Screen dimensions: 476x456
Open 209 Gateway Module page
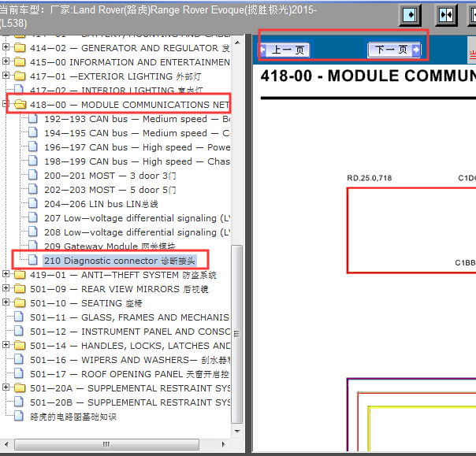(110, 246)
